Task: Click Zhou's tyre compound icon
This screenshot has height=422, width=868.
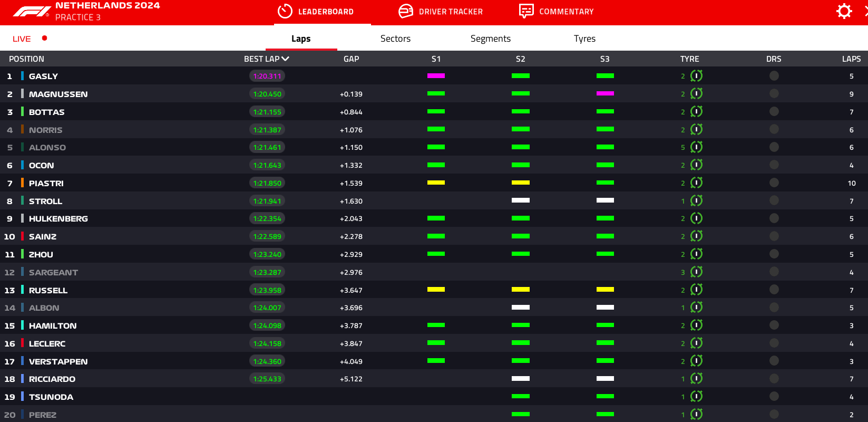Action: point(696,254)
